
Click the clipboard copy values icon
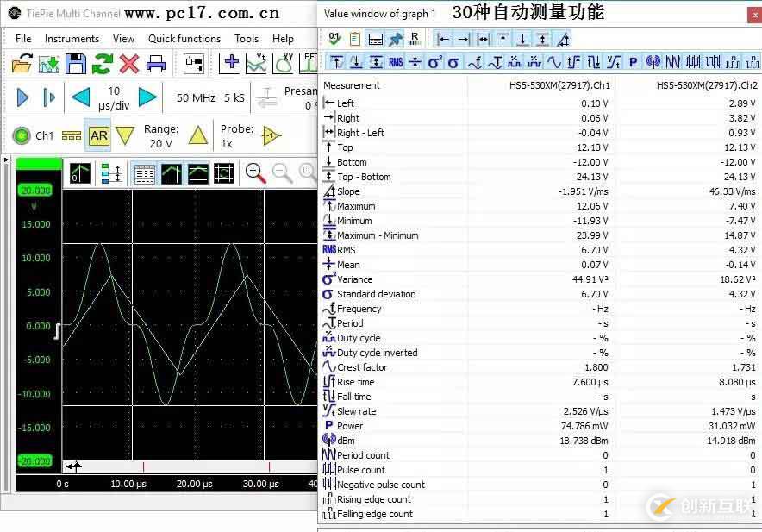tap(355, 39)
